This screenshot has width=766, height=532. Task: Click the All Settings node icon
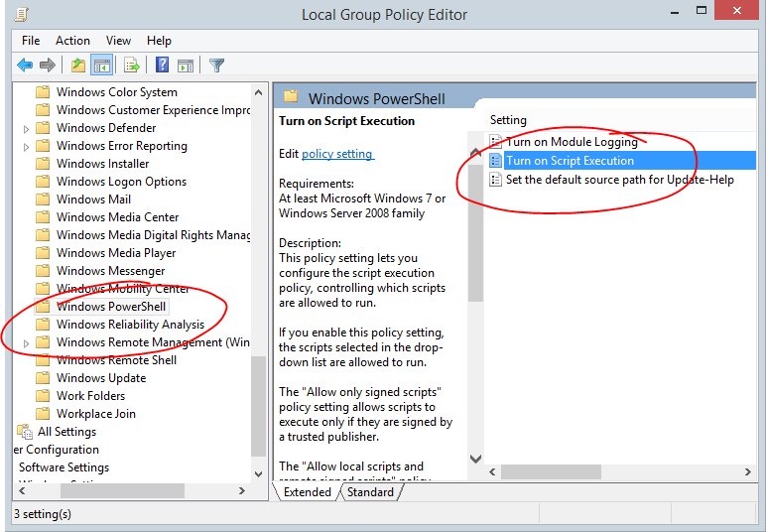point(25,432)
